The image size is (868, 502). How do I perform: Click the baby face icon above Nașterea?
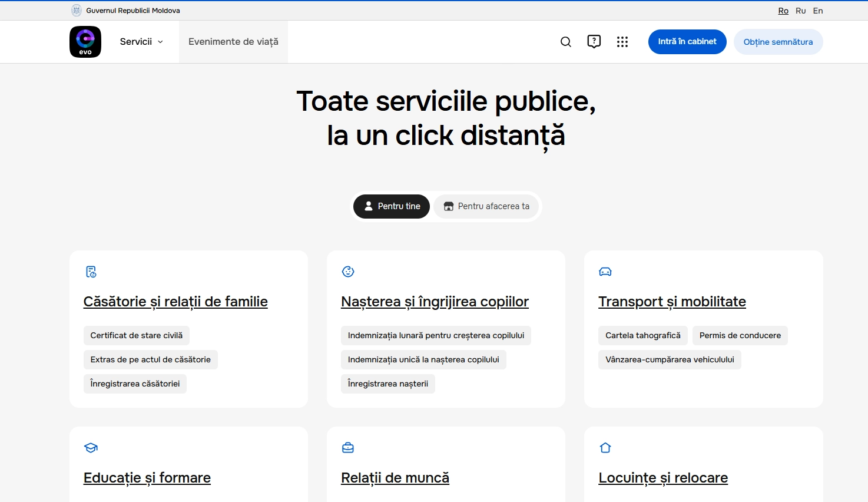[348, 272]
